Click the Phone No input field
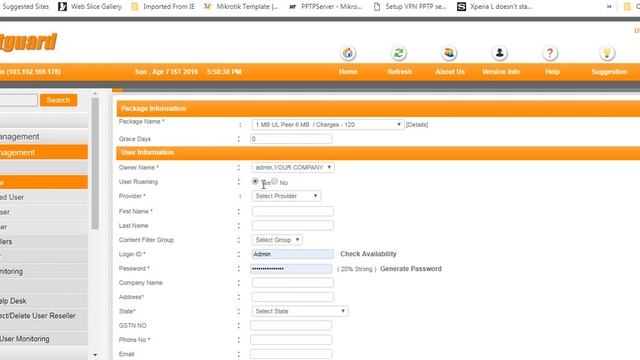The width and height of the screenshot is (640, 360). pyautogui.click(x=291, y=340)
